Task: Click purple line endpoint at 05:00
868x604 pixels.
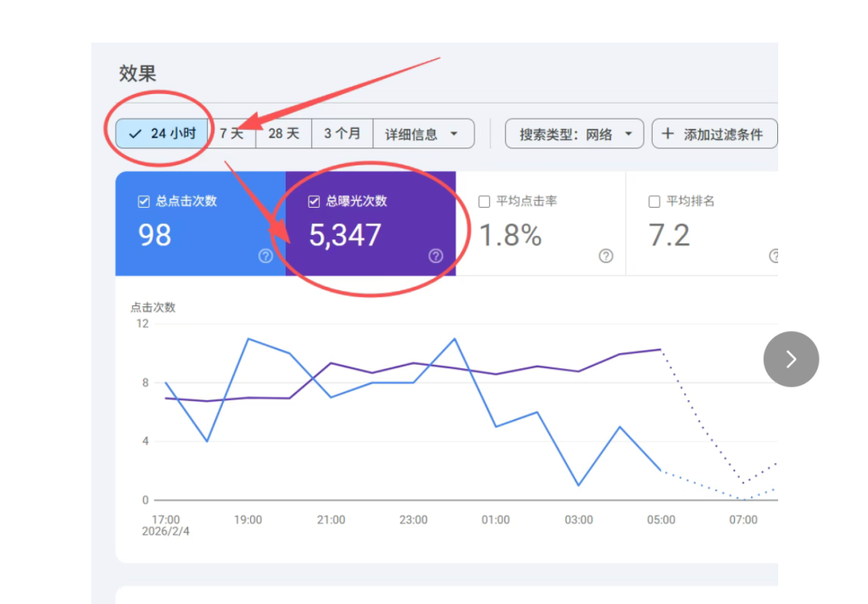Action: point(660,349)
